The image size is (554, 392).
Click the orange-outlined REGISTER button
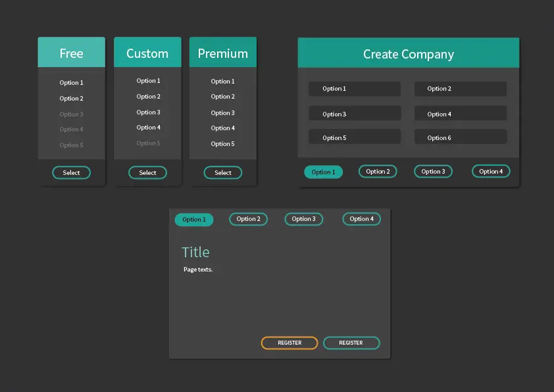tap(290, 343)
